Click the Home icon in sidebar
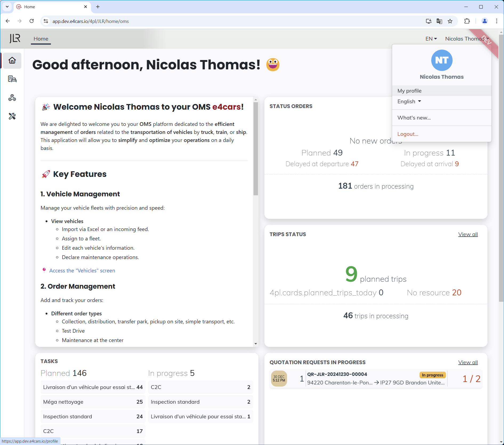 [12, 60]
